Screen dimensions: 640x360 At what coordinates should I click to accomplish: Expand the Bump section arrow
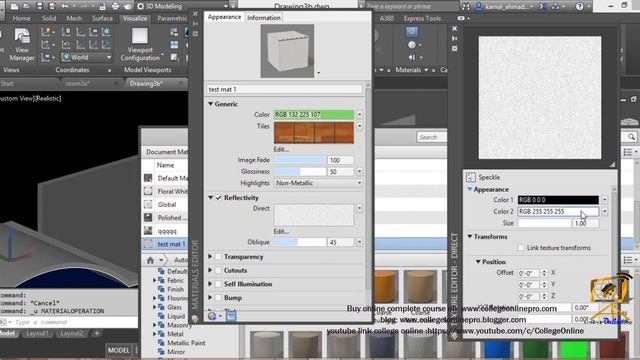210,298
